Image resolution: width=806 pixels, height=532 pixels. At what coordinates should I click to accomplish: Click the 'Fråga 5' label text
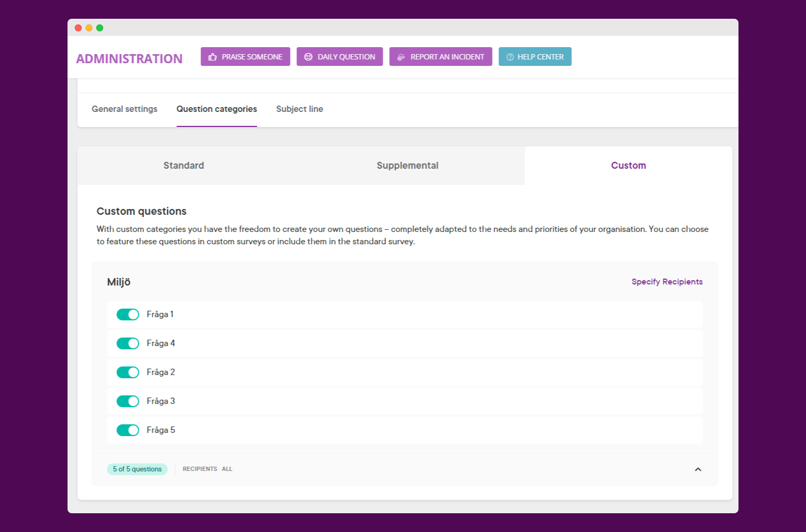(161, 430)
